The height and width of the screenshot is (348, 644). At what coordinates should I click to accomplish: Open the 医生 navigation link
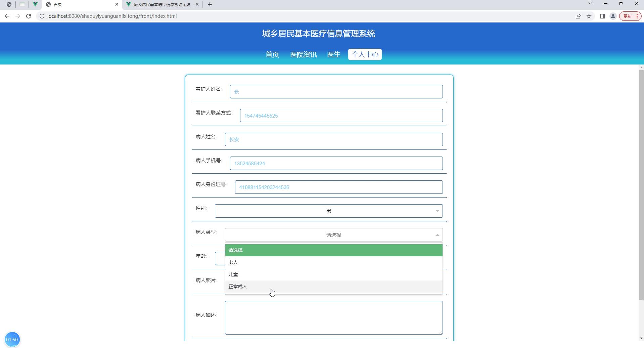coord(333,54)
